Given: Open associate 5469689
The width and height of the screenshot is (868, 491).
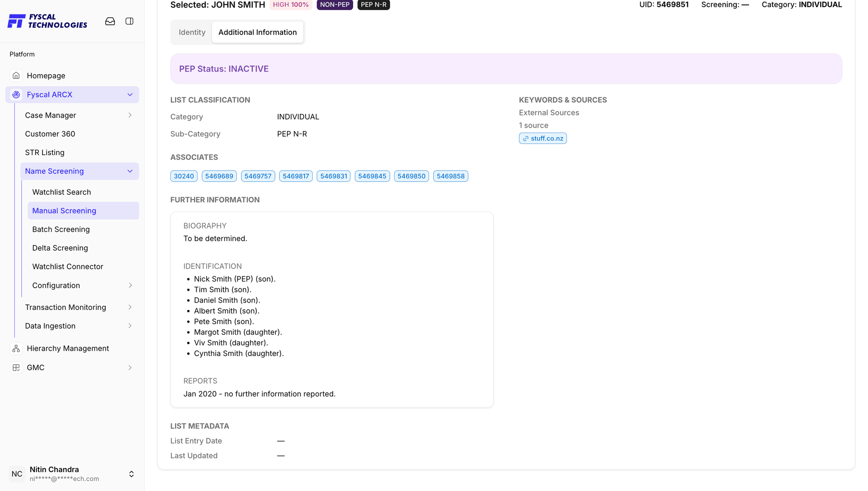Looking at the screenshot, I should (x=219, y=176).
